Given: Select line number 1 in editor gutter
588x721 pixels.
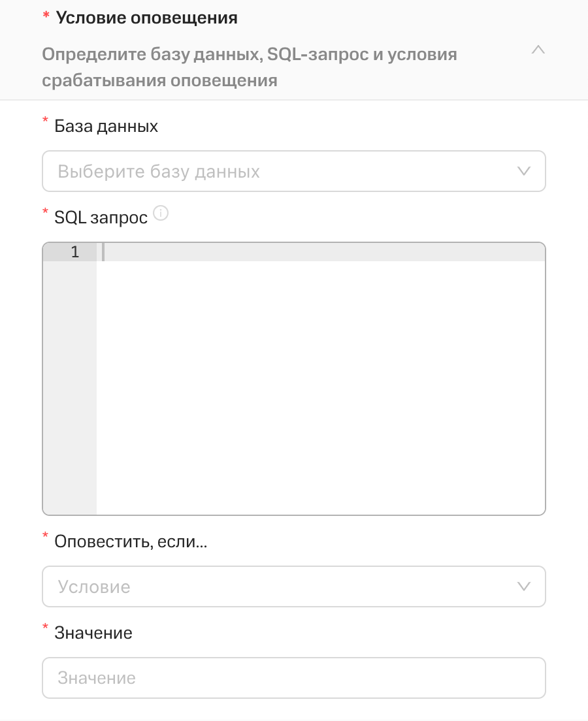Looking at the screenshot, I should (x=75, y=252).
